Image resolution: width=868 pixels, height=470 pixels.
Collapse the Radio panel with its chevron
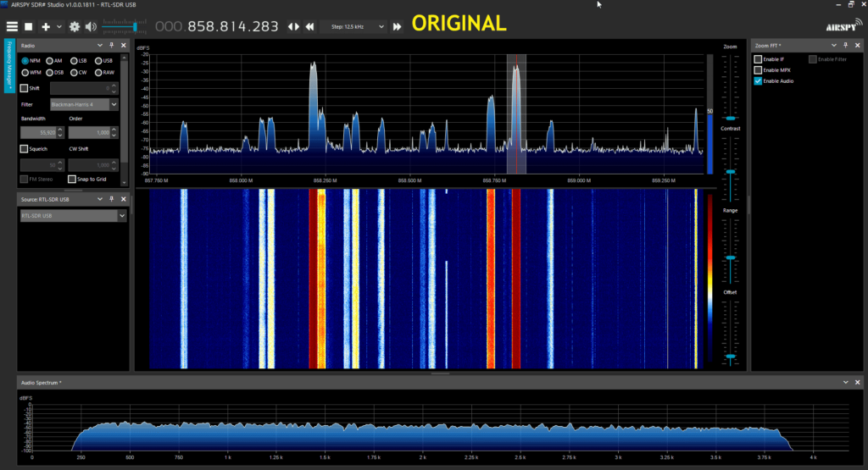100,46
